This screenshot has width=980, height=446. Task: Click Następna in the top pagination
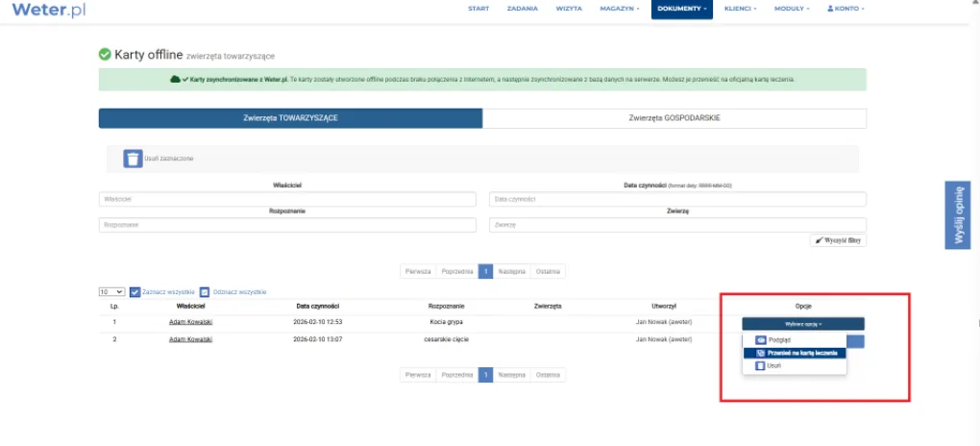point(512,271)
